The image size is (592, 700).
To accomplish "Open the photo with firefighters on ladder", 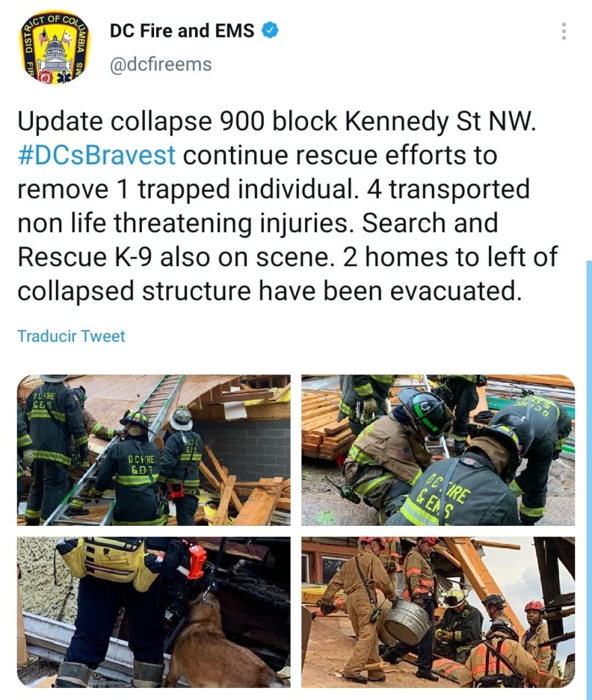I will click(153, 450).
